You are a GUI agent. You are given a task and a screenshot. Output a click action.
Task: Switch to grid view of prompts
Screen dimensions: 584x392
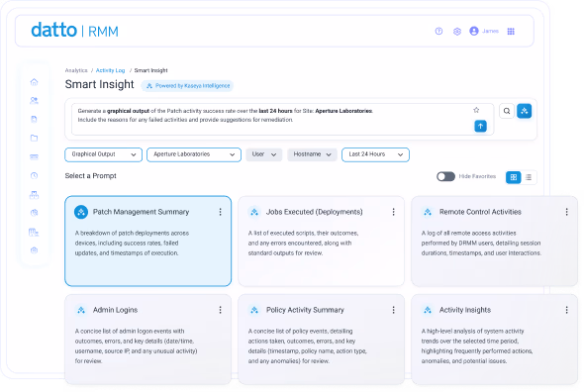point(514,177)
